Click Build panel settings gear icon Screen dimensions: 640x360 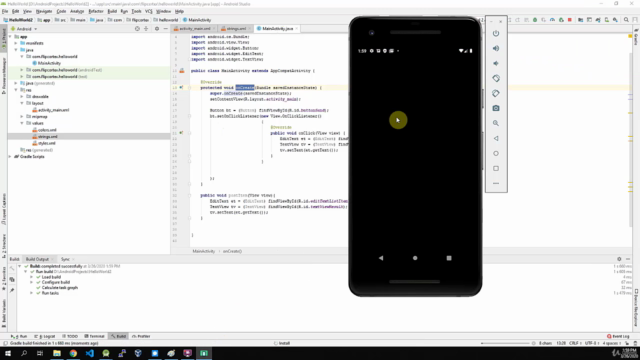[x=619, y=259]
